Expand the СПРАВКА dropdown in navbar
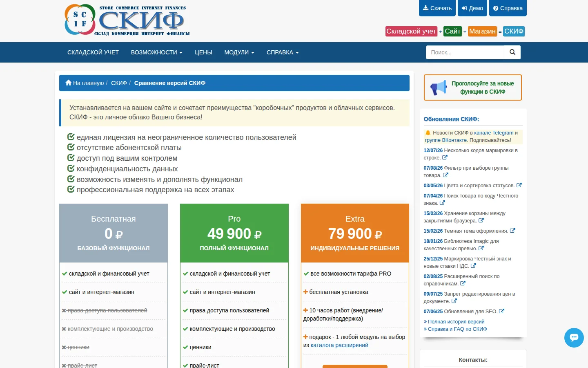 click(283, 52)
